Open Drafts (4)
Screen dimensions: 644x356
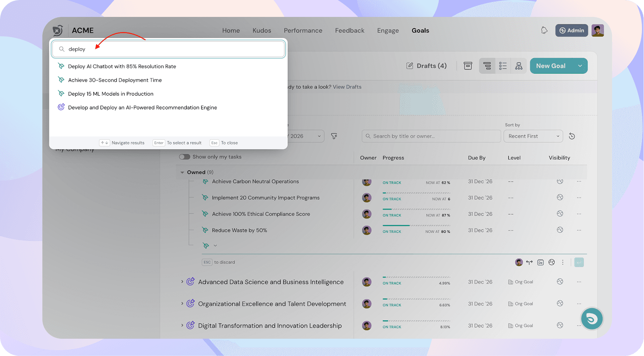427,66
